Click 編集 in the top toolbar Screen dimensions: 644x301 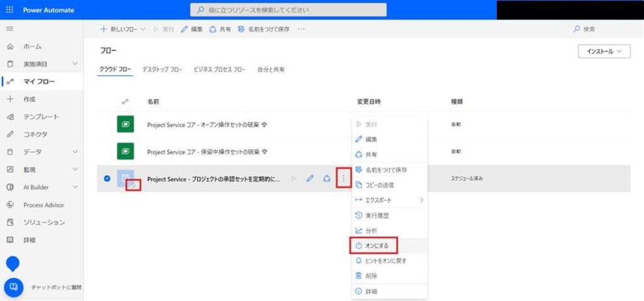click(192, 29)
